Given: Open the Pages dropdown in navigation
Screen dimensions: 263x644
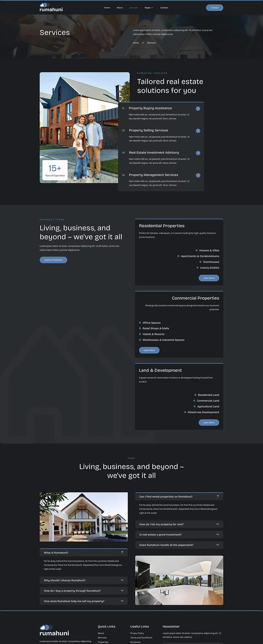Looking at the screenshot, I should [149, 8].
